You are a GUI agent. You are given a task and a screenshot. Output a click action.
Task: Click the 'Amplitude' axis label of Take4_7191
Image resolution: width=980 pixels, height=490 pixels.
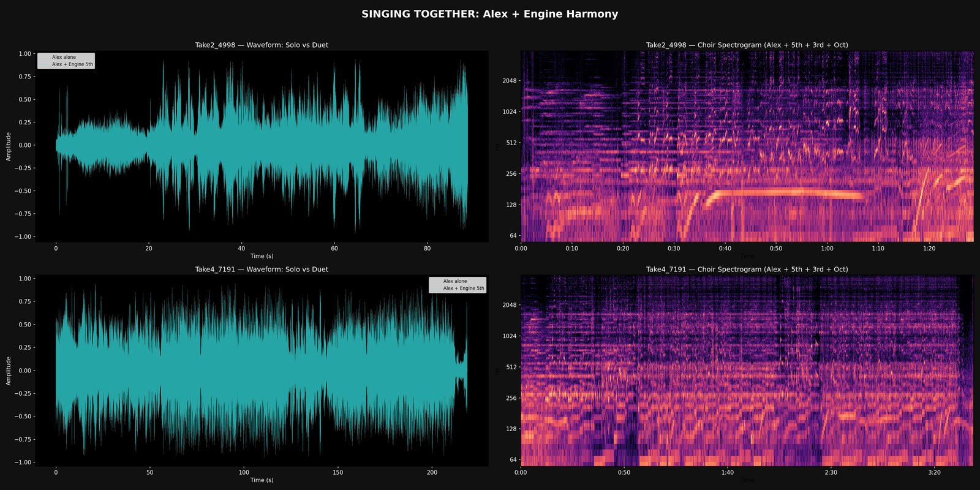tap(9, 371)
